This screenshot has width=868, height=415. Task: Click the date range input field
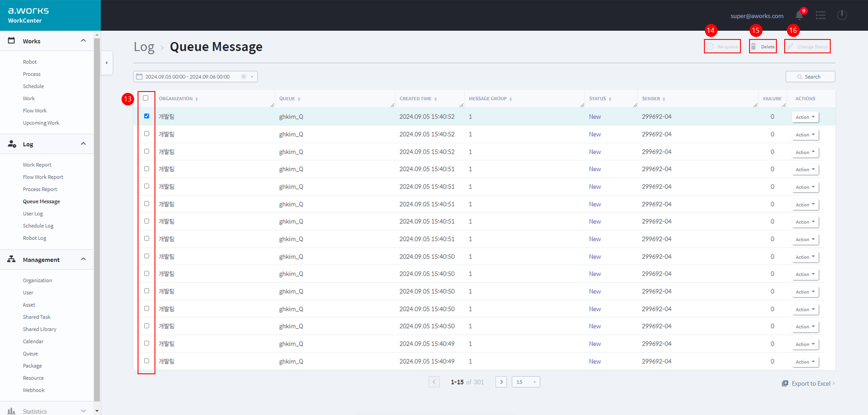point(195,77)
